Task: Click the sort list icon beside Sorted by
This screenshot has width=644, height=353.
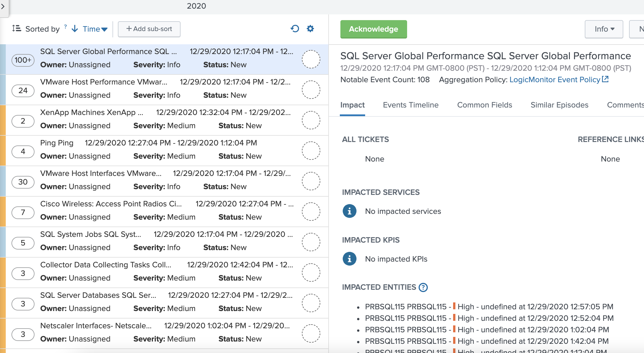Action: pyautogui.click(x=16, y=28)
